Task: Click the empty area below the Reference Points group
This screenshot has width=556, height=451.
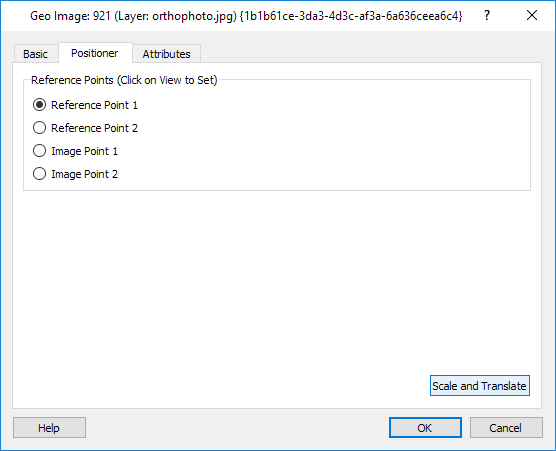Action: 277,280
